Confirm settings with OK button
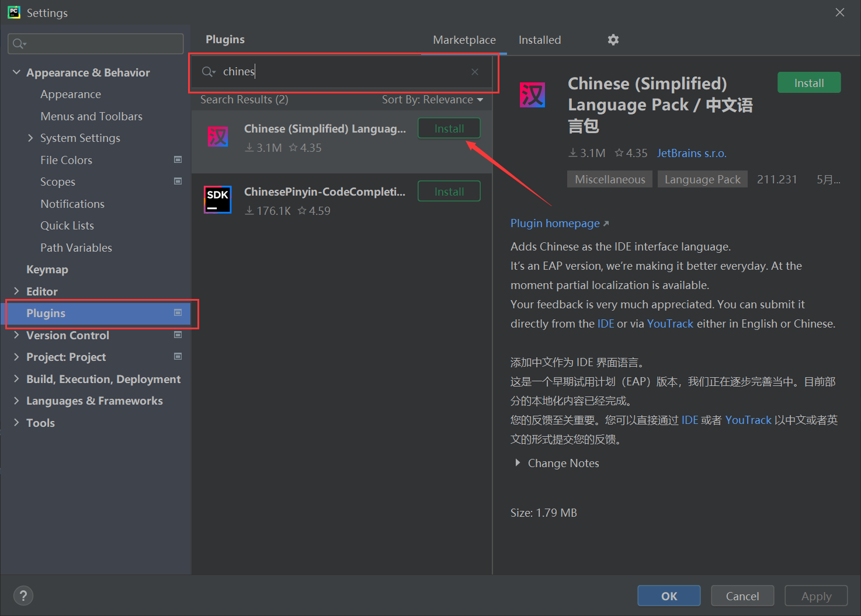 pyautogui.click(x=669, y=596)
